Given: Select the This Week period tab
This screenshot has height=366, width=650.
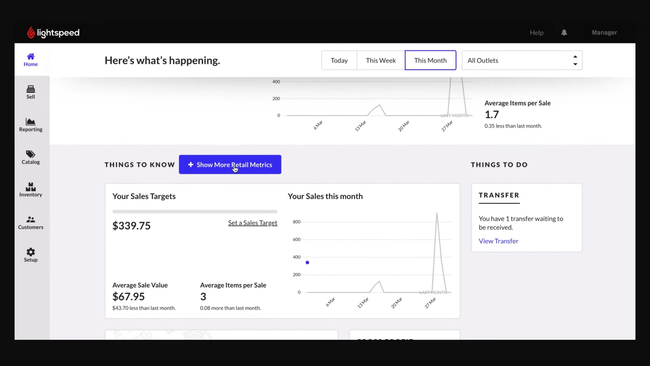Looking at the screenshot, I should point(381,60).
